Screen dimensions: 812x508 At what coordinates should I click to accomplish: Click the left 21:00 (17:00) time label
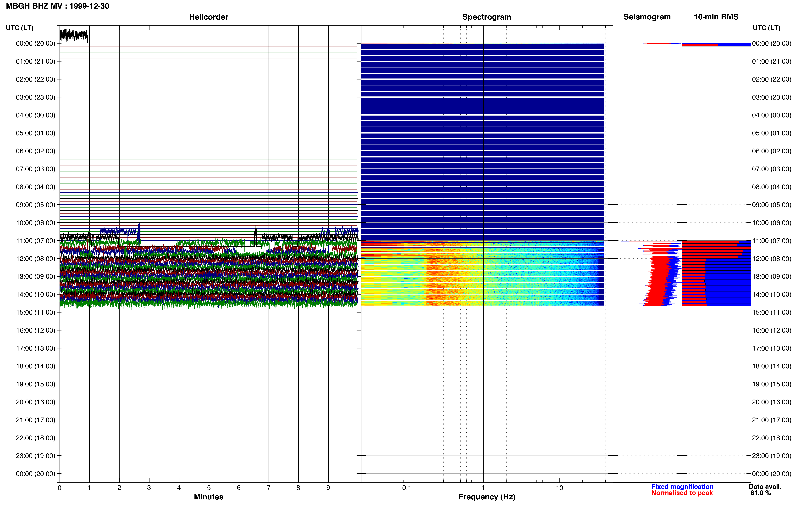36,420
